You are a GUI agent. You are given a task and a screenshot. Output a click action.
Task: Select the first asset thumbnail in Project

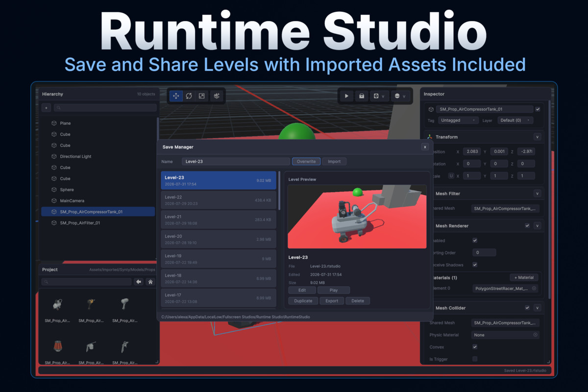(58, 305)
